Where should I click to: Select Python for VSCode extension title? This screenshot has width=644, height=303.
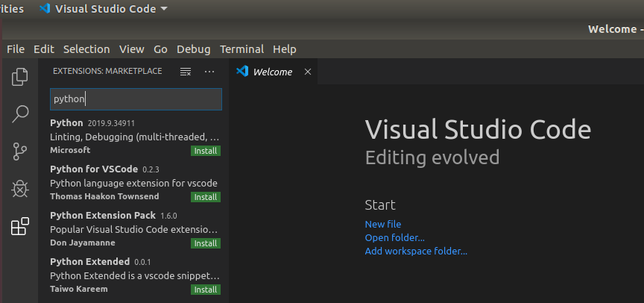pos(94,169)
